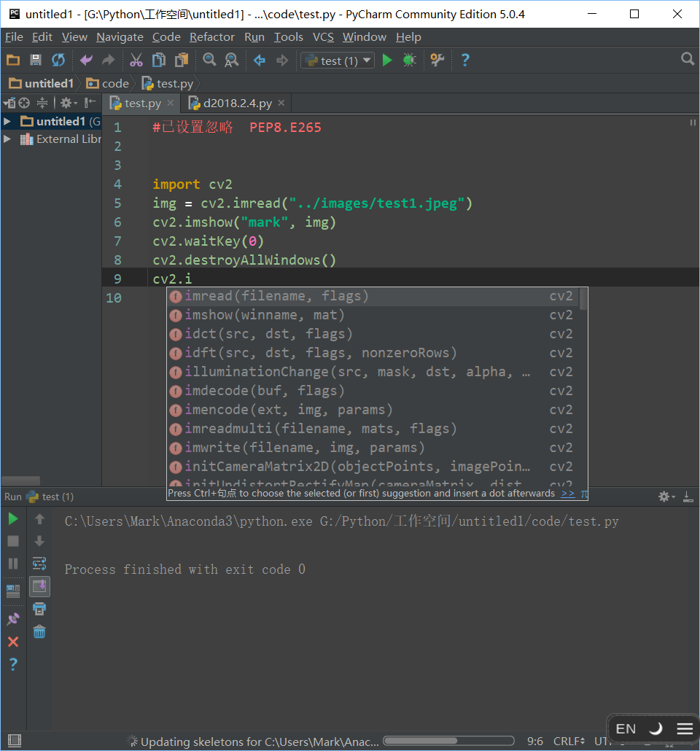The height and width of the screenshot is (751, 700).
Task: Select imwrite(filename, img, params) suggestion
Action: pyautogui.click(x=373, y=448)
